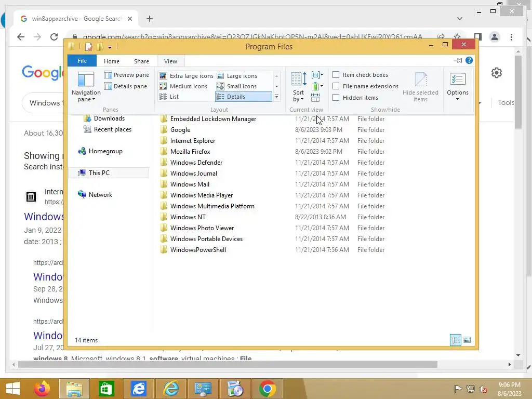The height and width of the screenshot is (399, 532).
Task: Open the Tools link in Google search
Action: (506, 102)
